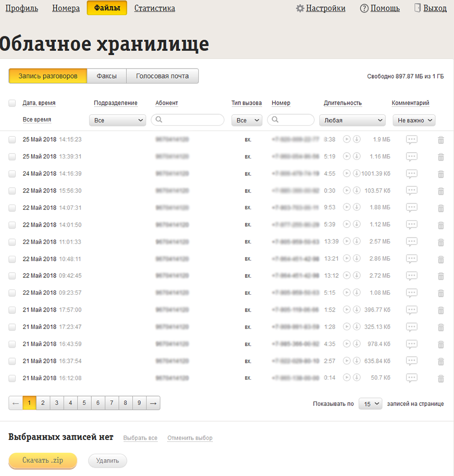
Task: Download the 1001.39 Кб recording
Action: coord(357,173)
